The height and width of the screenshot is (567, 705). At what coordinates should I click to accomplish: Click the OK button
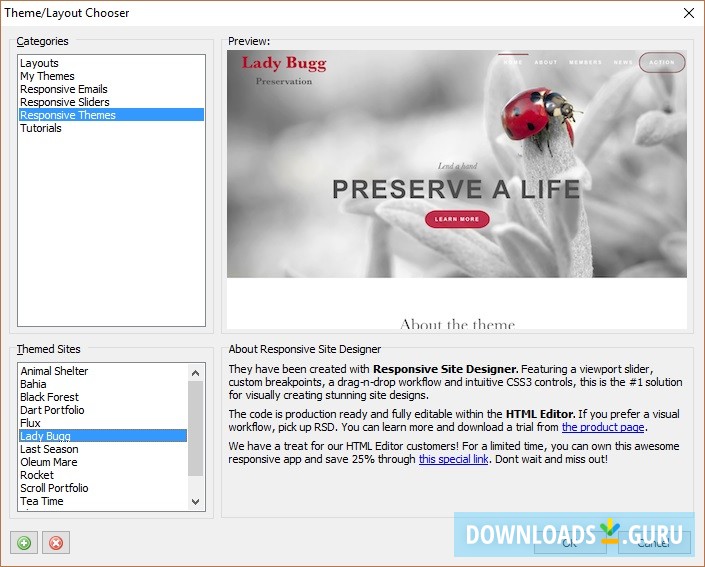(570, 543)
